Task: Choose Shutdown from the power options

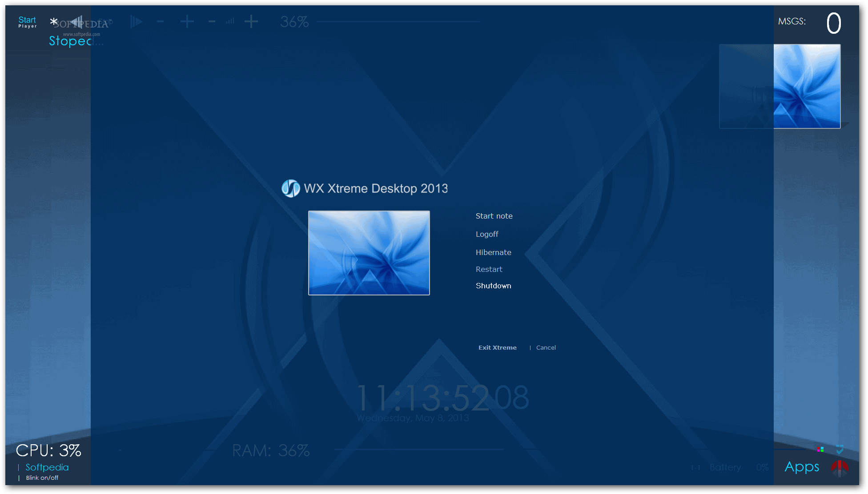Action: [493, 286]
